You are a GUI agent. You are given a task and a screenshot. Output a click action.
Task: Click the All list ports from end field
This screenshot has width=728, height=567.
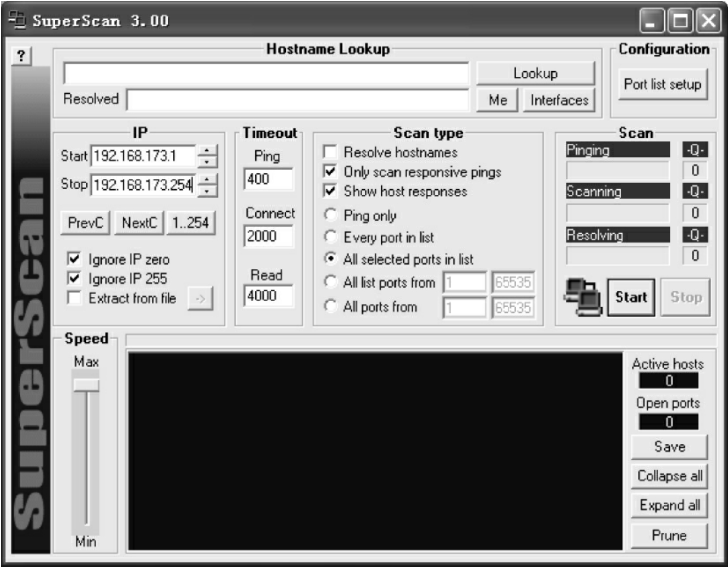click(x=513, y=282)
